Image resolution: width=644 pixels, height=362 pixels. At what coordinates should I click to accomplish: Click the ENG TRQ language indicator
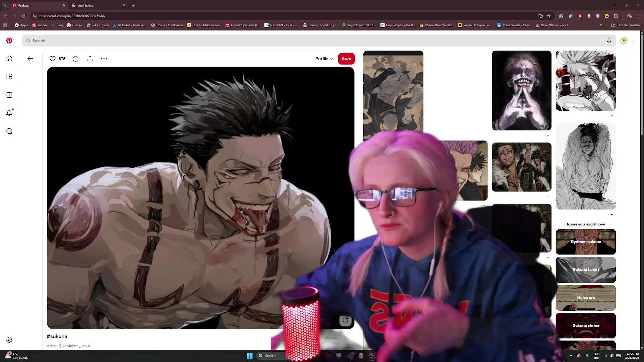click(596, 356)
